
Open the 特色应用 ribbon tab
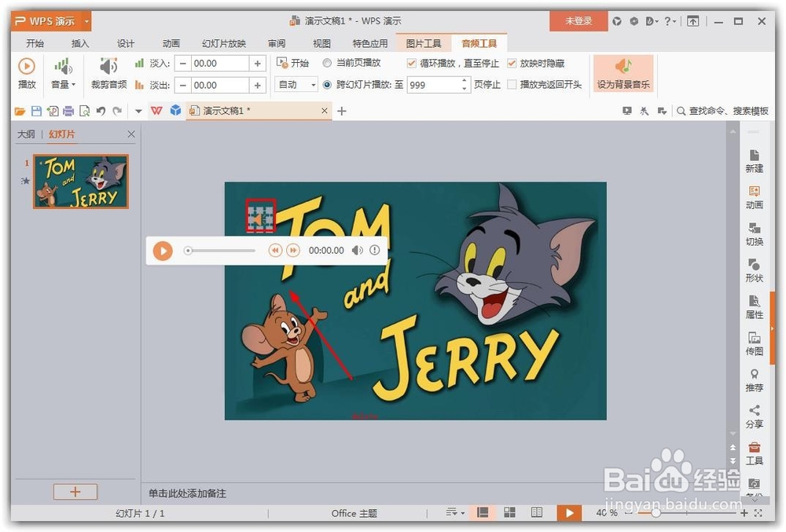[370, 43]
